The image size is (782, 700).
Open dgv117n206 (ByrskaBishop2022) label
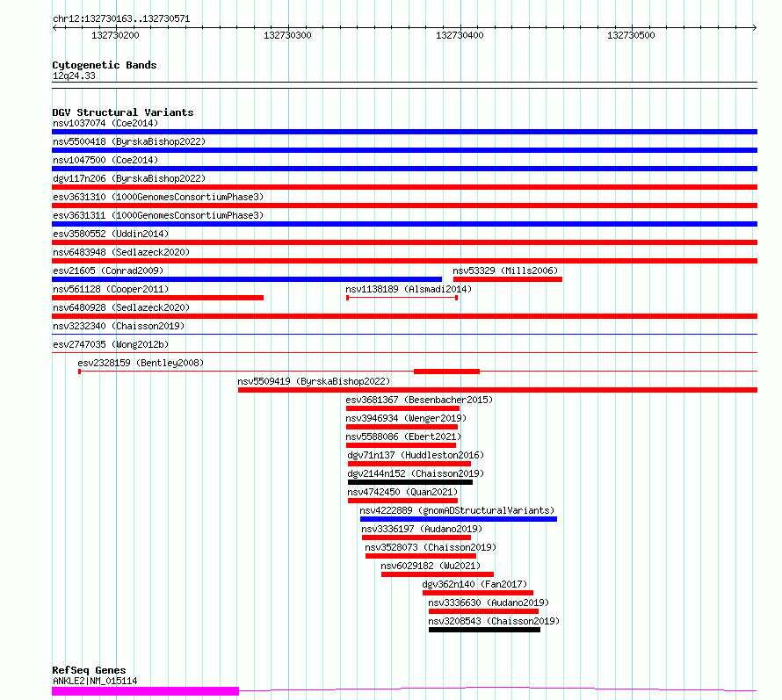click(x=129, y=178)
